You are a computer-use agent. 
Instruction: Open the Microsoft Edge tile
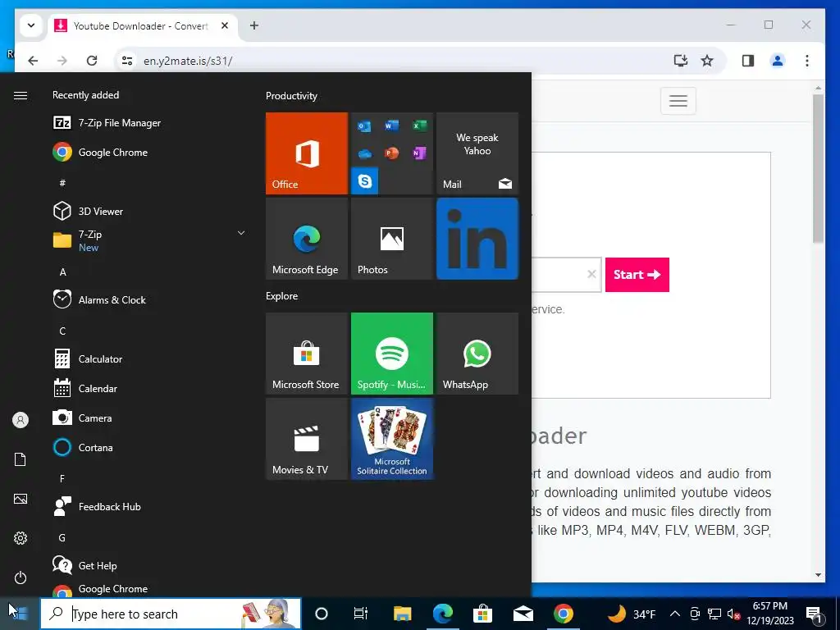click(x=307, y=239)
